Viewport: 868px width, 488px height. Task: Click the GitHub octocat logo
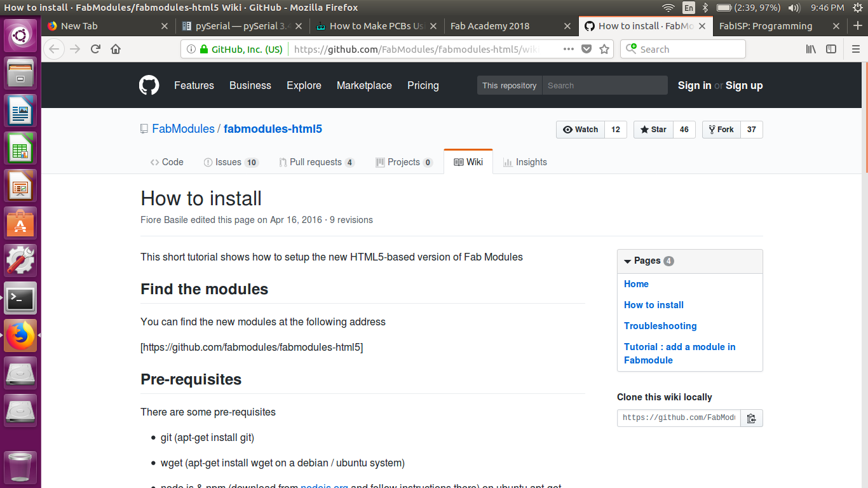[149, 85]
